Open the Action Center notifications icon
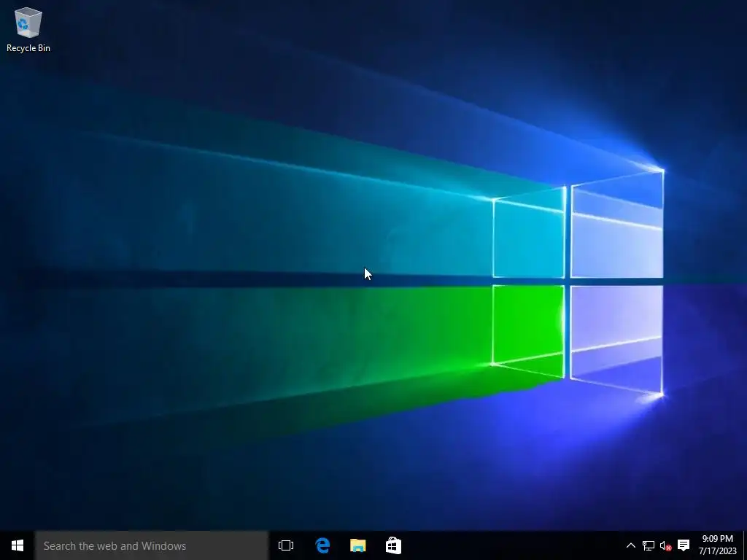Image resolution: width=747 pixels, height=560 pixels. click(x=684, y=545)
